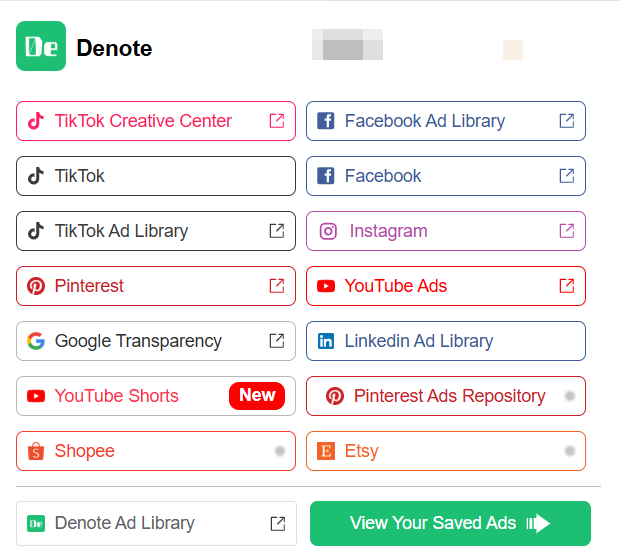Toggle the Shopee status dot
The height and width of the screenshot is (559, 620).
(280, 451)
